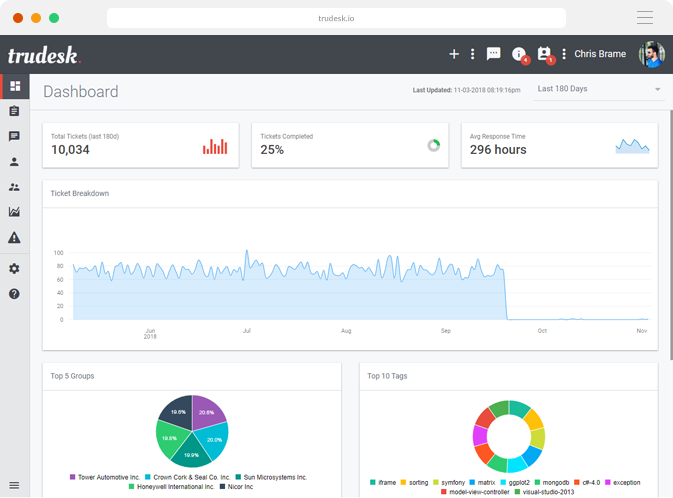
Task: Toggle the iframe tag legend entry
Action: tap(382, 482)
